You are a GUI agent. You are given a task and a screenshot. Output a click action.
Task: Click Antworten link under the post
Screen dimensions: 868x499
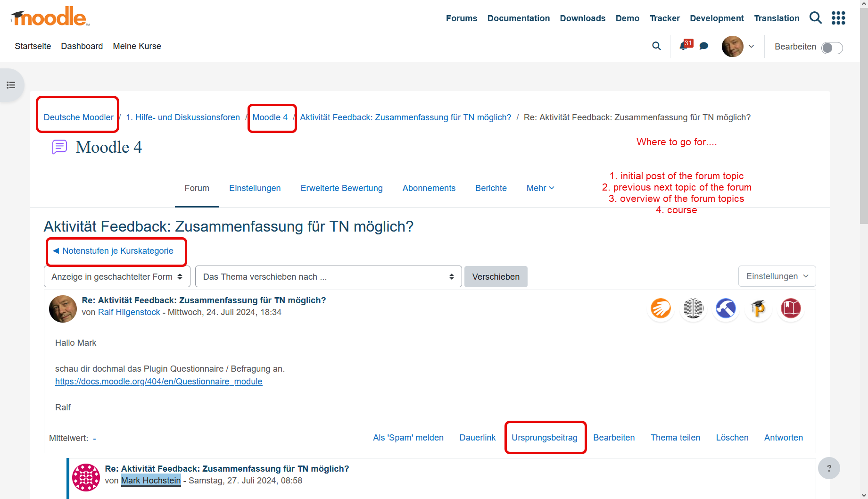pos(784,438)
